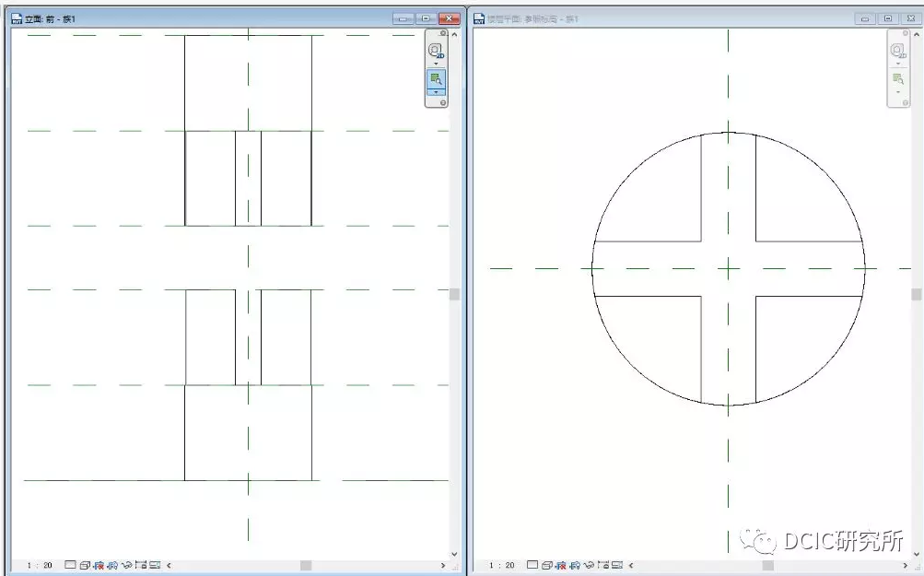This screenshot has height=576, width=924.
Task: Expand steering wheel options arrow in floor plan view
Action: pos(898,64)
